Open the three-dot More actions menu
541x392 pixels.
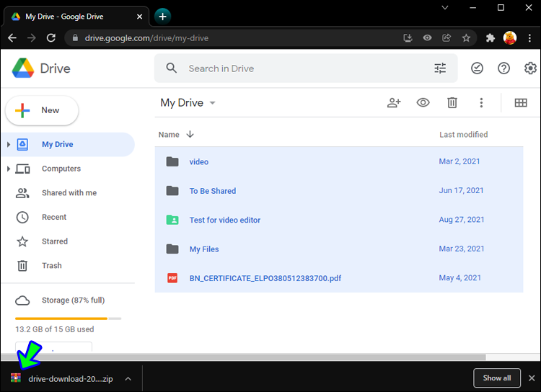click(481, 103)
